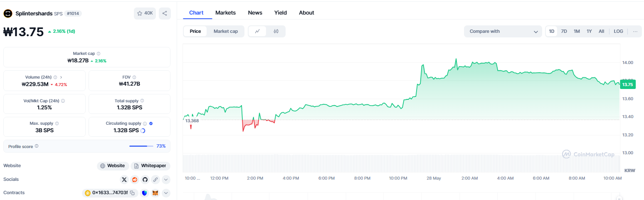The image size is (644, 200).
Task: Select the 1D time range
Action: tap(551, 31)
